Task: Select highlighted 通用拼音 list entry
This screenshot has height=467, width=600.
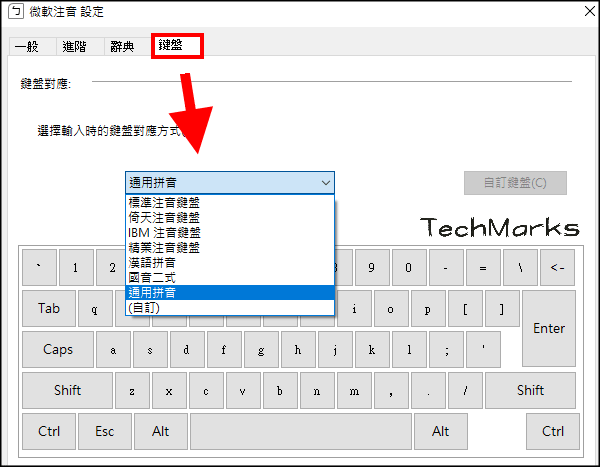Action: [230, 292]
